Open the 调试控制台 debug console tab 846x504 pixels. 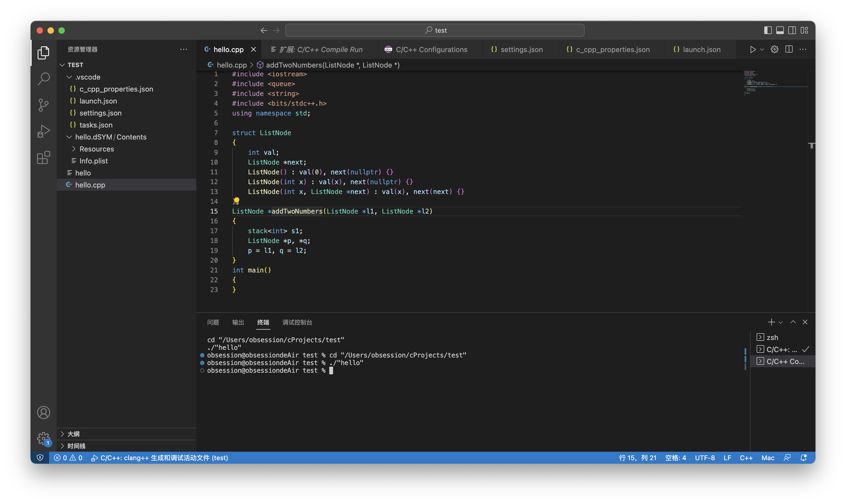pyautogui.click(x=297, y=322)
